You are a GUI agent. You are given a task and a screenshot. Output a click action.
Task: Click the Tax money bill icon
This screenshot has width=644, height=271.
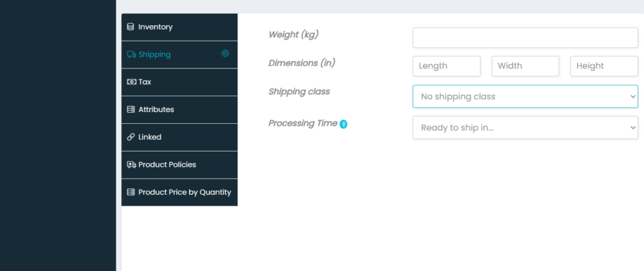pos(131,82)
